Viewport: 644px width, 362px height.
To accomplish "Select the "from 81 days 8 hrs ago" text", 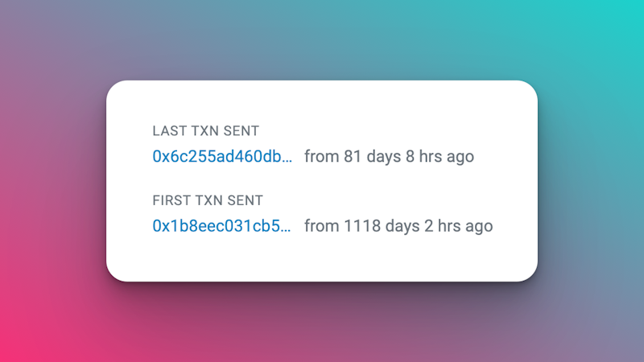I will (x=389, y=156).
